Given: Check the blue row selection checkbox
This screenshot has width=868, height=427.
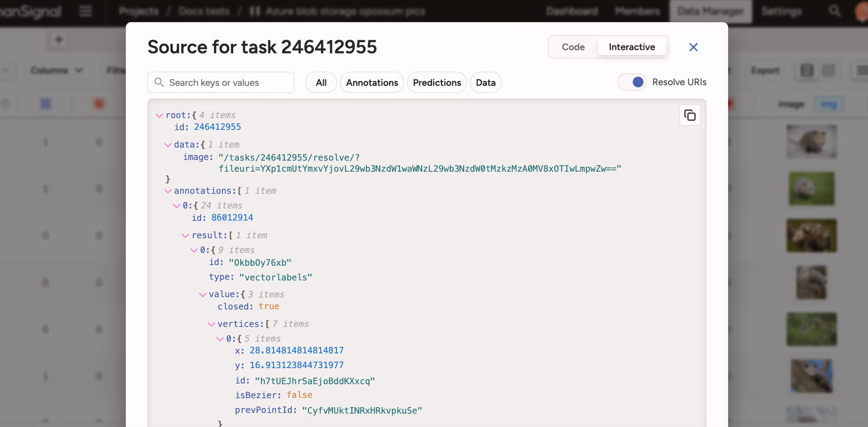Looking at the screenshot, I should coord(45,104).
